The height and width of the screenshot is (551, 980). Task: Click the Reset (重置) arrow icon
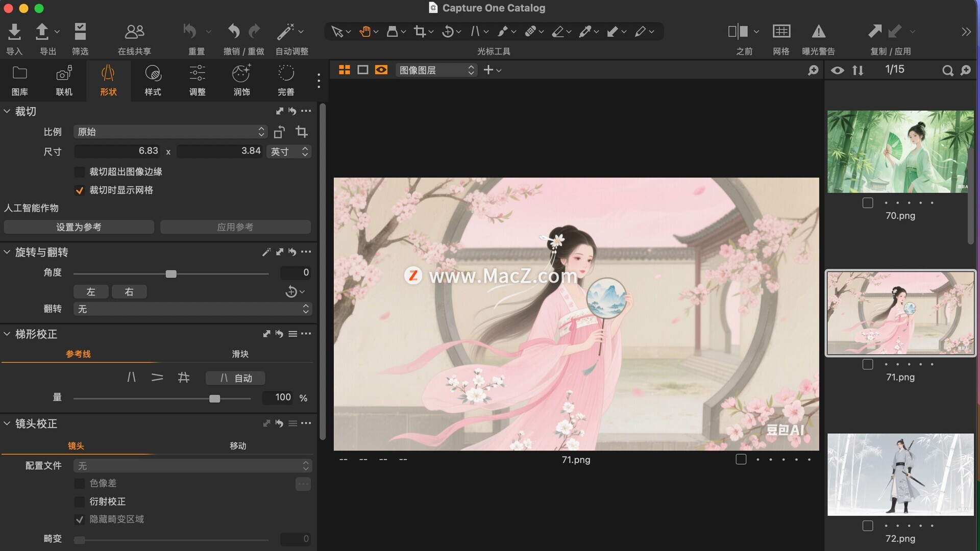coord(190,32)
